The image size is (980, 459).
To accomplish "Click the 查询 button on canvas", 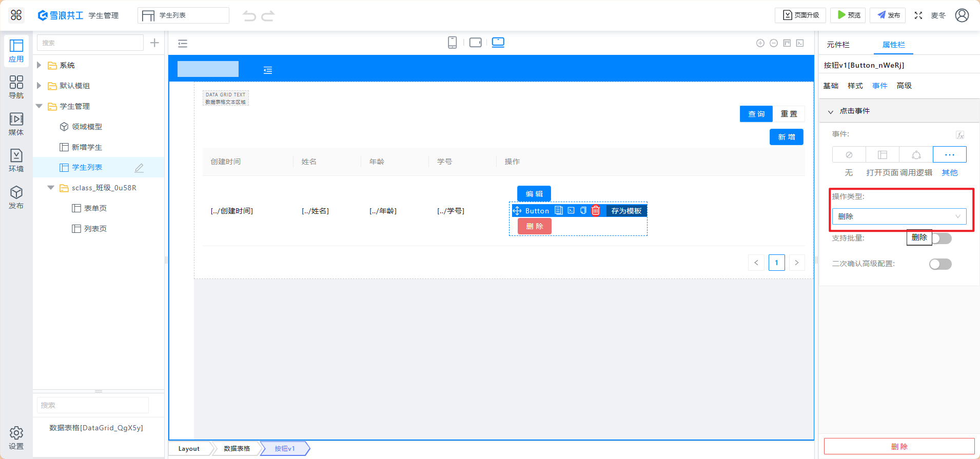I will 756,114.
